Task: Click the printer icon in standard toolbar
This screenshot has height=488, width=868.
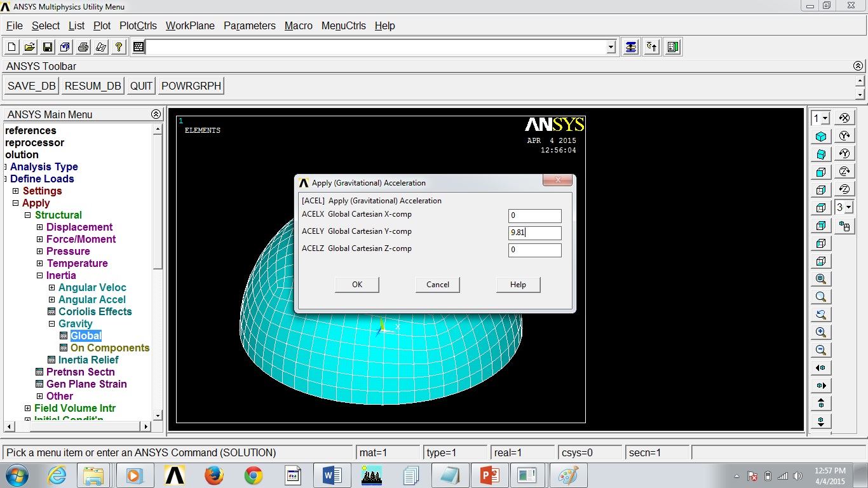Action: coord(83,47)
